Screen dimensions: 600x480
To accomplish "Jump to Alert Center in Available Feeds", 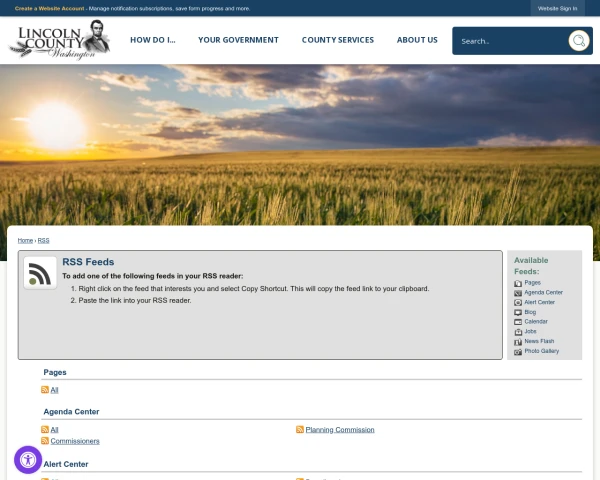I will tap(539, 302).
